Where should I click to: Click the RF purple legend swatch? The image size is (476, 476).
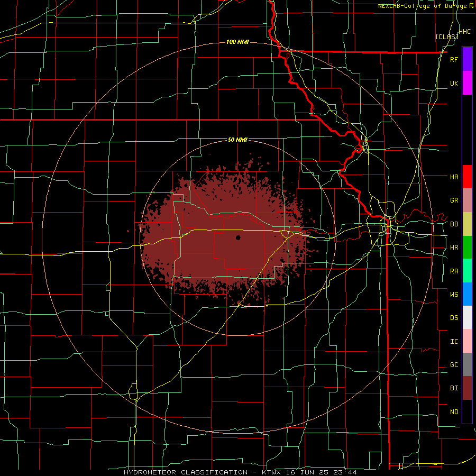coord(467,59)
